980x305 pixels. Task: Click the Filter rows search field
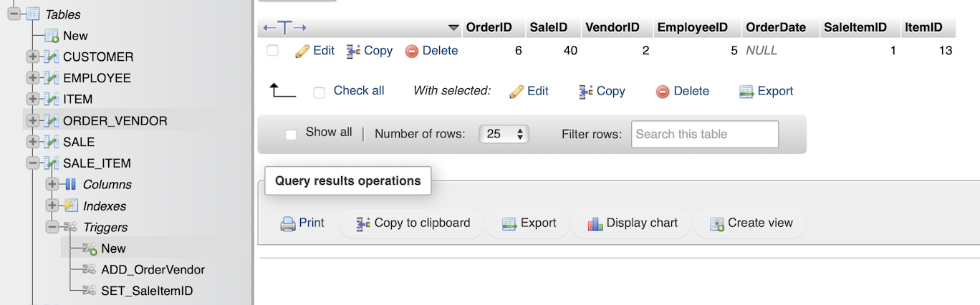coord(704,134)
